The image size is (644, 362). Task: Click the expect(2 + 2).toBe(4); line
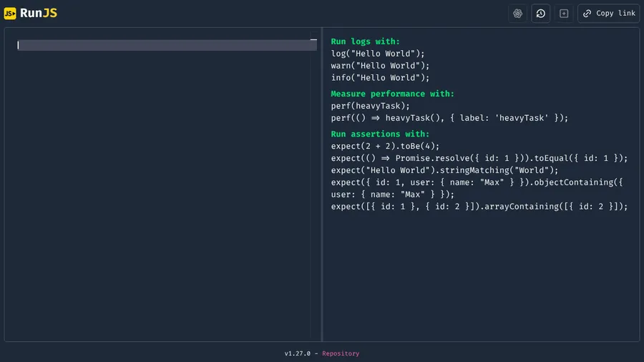(x=385, y=146)
